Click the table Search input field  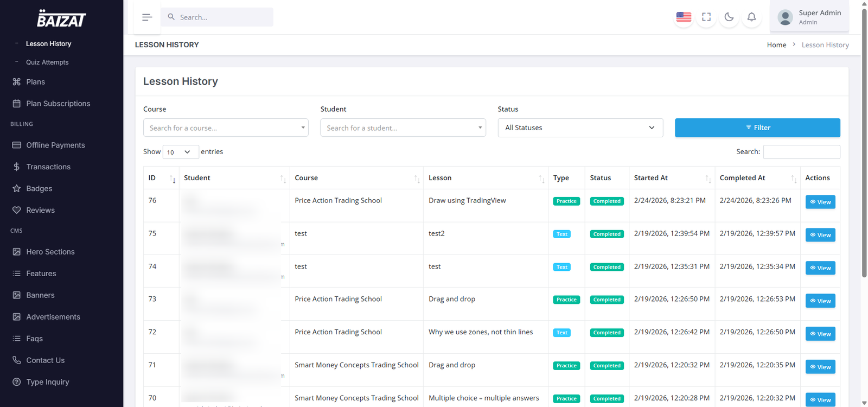(x=801, y=152)
